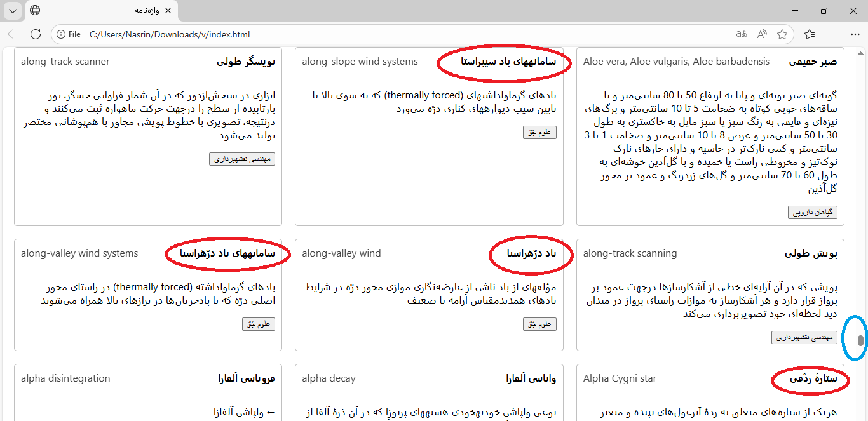The width and height of the screenshot is (868, 421).
Task: Click the page vertical scrollbar thumb
Action: click(x=860, y=341)
